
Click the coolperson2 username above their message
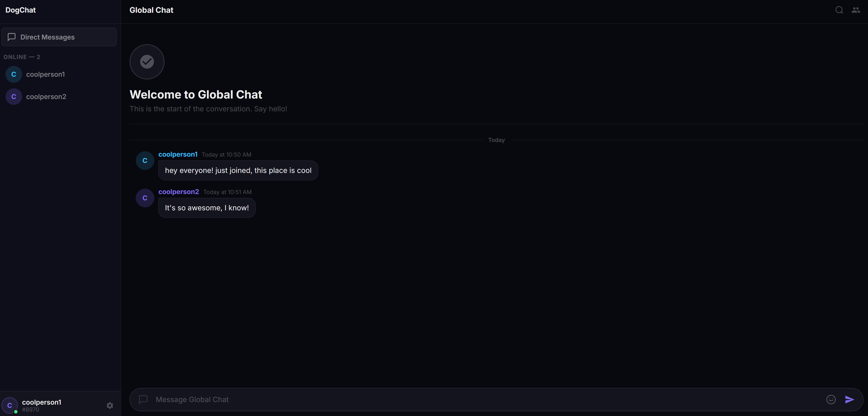pyautogui.click(x=178, y=192)
